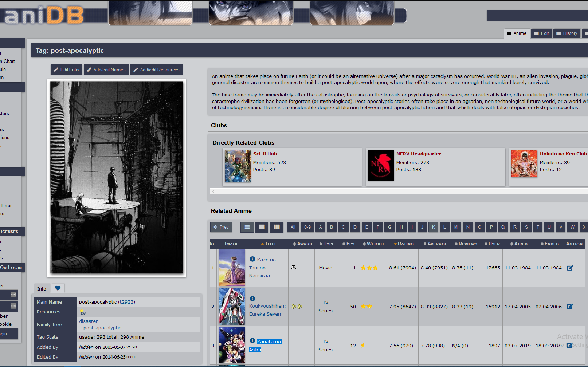Open Nausicaa cover thumbnail
Screen dimensions: 588x367
232,268
